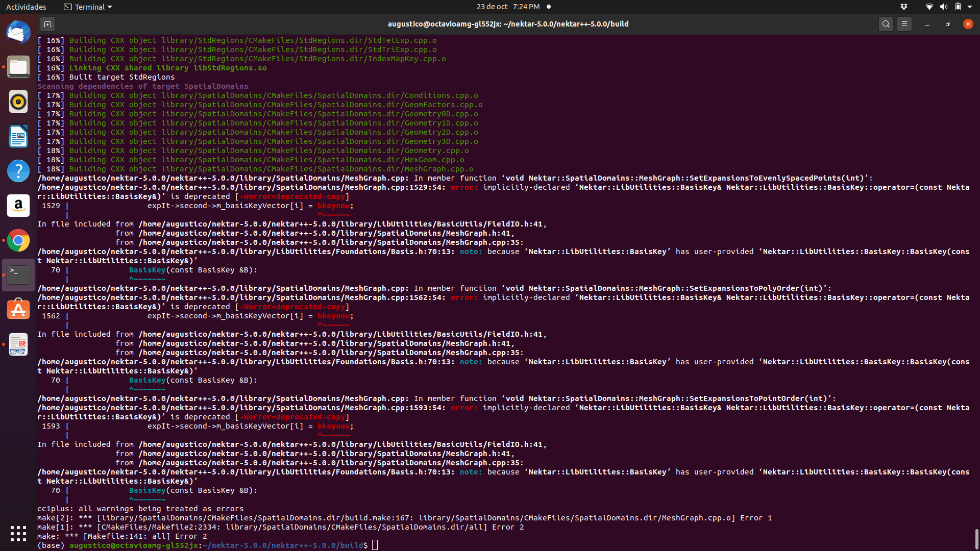Image resolution: width=980 pixels, height=551 pixels.
Task: Open the Actividades overview
Action: (x=26, y=7)
